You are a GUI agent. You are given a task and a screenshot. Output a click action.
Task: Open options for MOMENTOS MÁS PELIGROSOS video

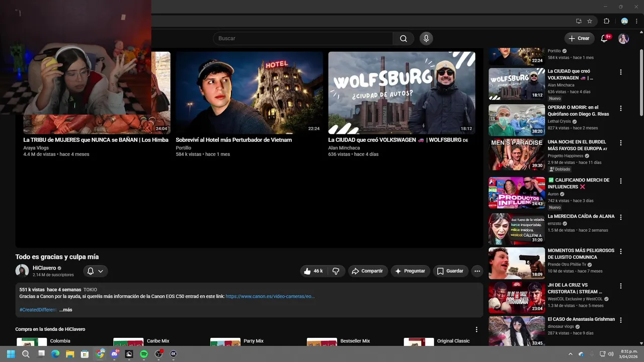(620, 251)
